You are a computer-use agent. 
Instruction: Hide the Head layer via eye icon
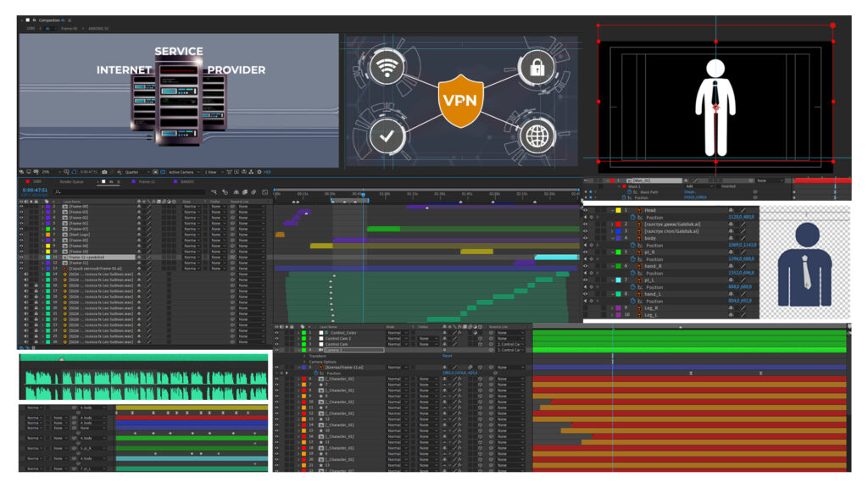[586, 210]
